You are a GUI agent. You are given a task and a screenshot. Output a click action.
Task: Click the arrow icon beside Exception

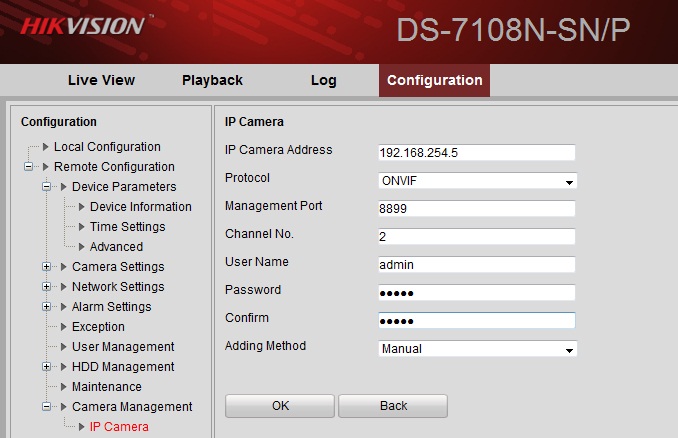64,326
